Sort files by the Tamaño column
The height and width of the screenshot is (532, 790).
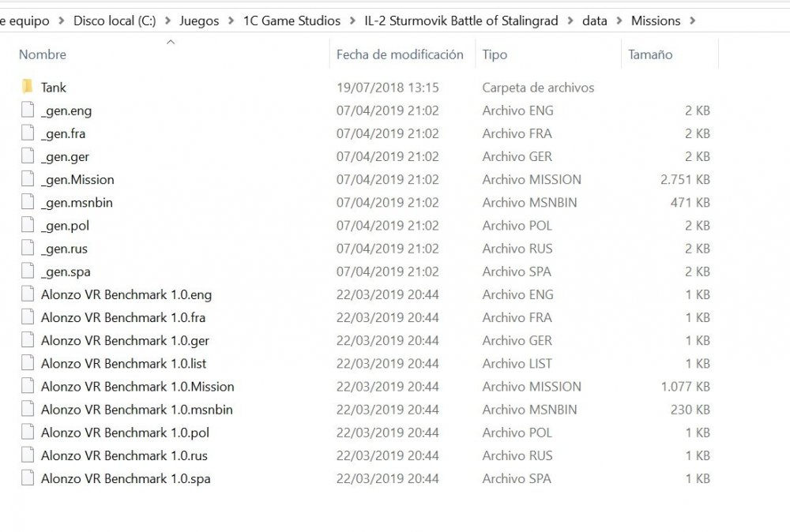click(650, 54)
